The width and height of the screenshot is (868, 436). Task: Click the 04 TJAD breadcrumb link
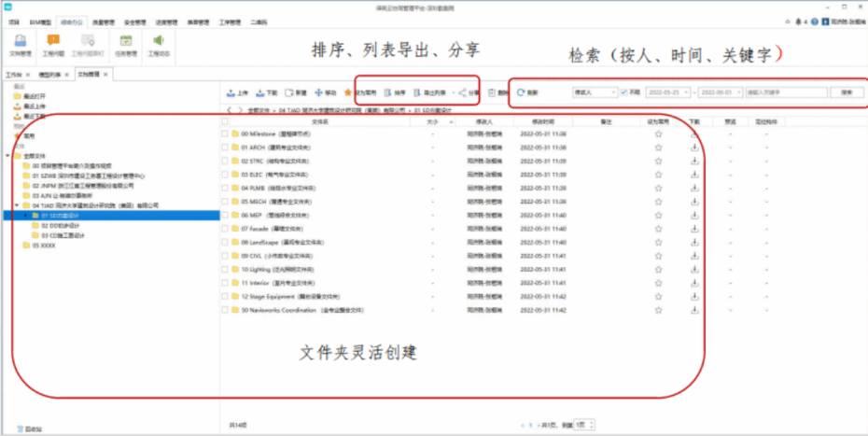343,111
